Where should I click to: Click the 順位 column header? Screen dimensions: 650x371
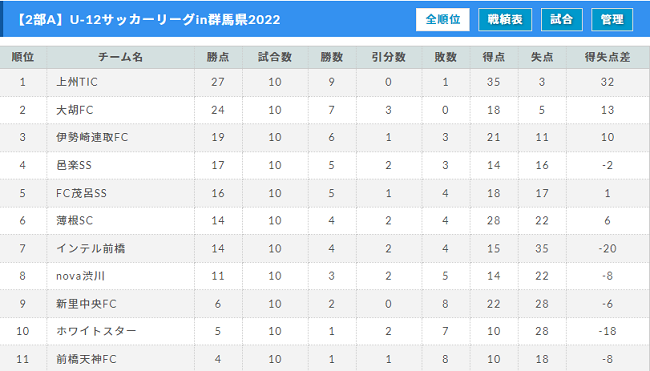[23, 57]
